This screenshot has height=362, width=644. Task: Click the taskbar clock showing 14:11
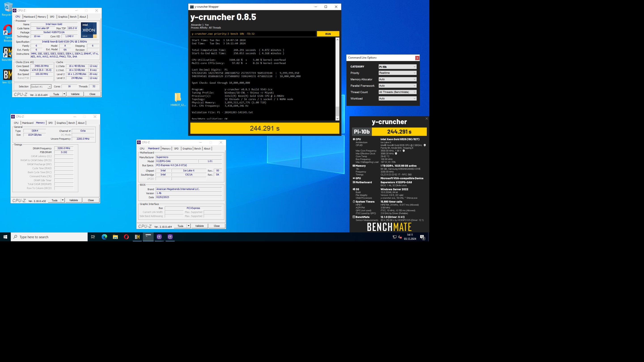(x=410, y=237)
